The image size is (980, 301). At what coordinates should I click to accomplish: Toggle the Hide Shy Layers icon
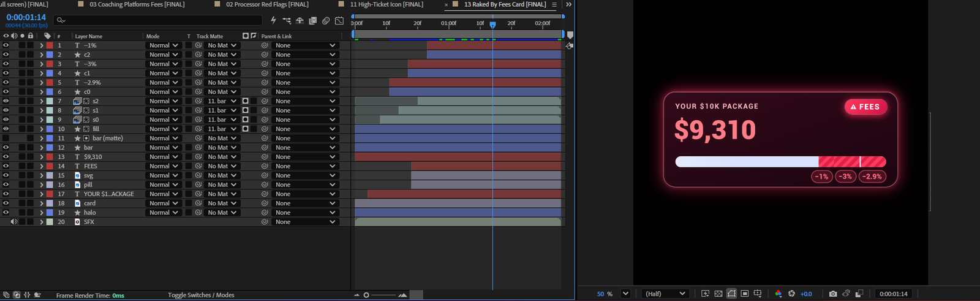(300, 20)
